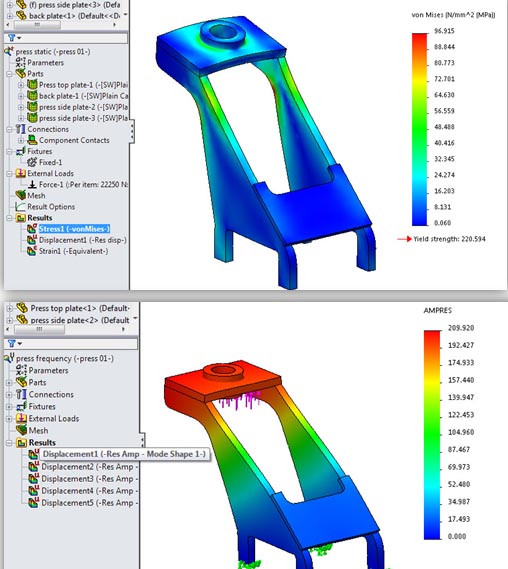Expand External Loads in frequency study

[10, 418]
